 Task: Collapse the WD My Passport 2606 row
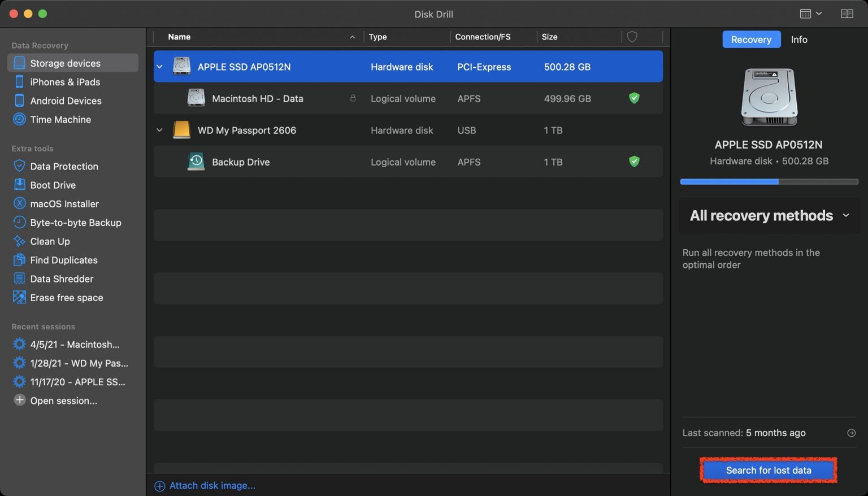coord(159,130)
